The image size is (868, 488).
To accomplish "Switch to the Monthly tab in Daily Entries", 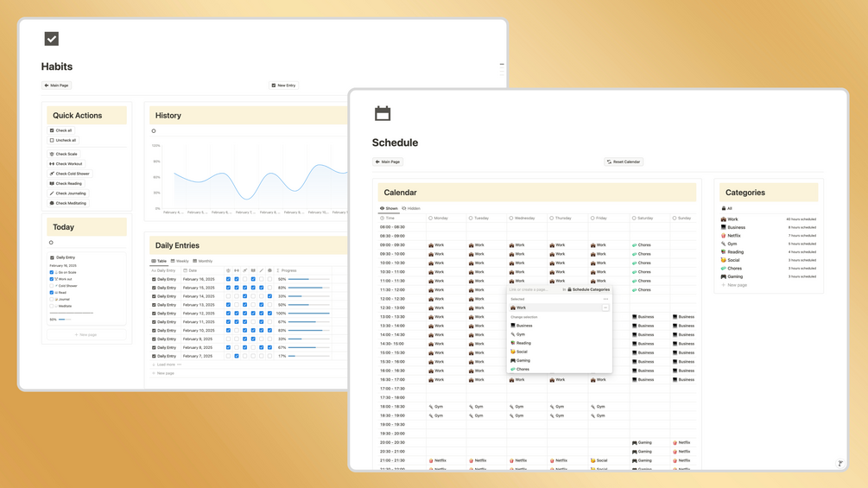I will coord(203,261).
